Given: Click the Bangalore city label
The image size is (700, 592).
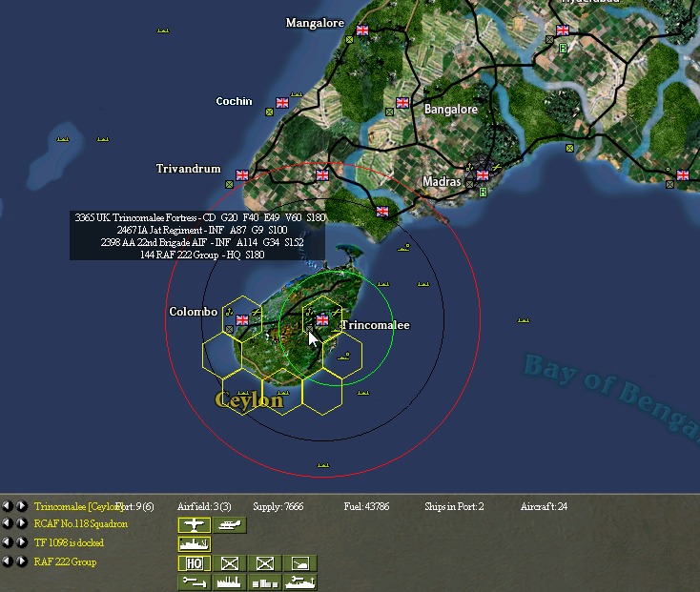Looking at the screenshot, I should 450,110.
